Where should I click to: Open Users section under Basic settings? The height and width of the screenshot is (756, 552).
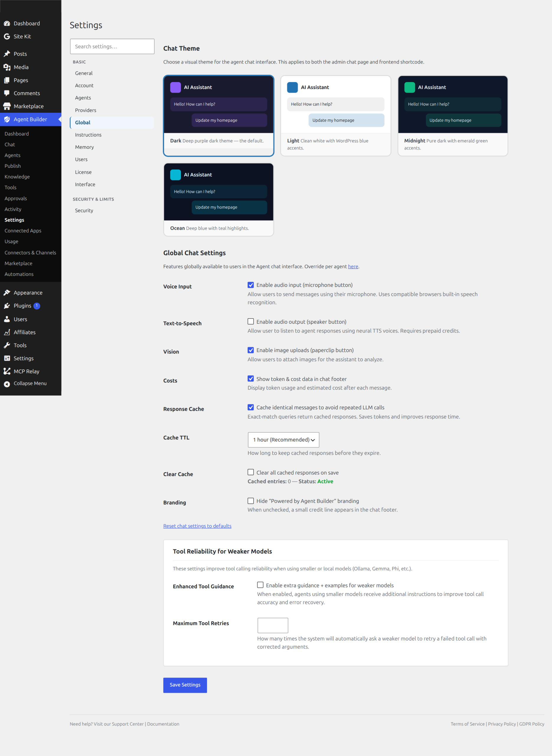(x=112, y=160)
